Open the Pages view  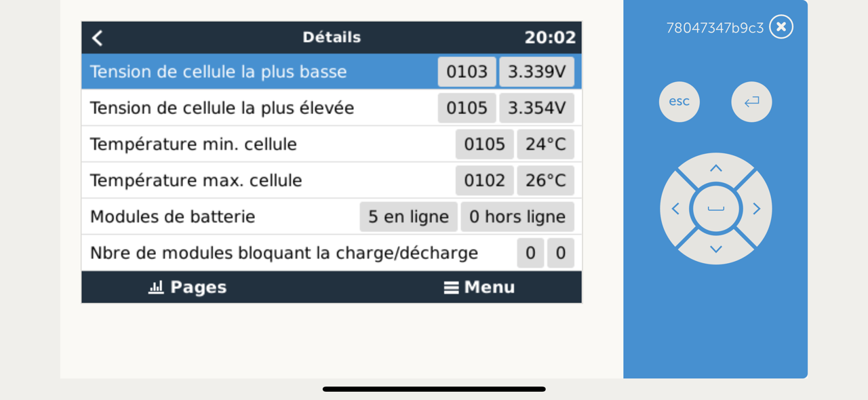click(x=188, y=287)
